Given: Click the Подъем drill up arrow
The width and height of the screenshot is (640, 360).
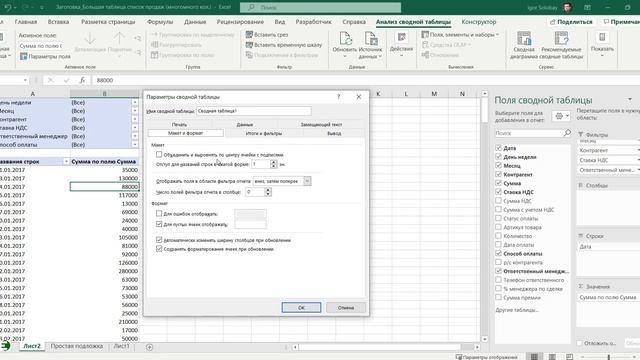Looking at the screenshot, I should point(119,39).
